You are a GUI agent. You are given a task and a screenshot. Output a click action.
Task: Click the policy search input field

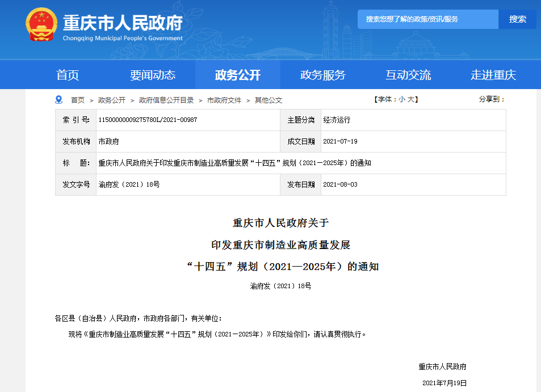pyautogui.click(x=427, y=19)
